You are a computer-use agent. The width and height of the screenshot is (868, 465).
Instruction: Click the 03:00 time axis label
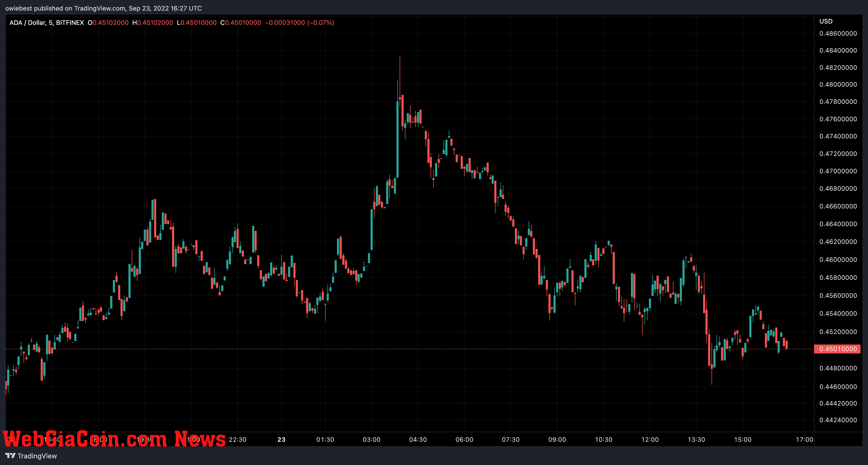(x=372, y=439)
